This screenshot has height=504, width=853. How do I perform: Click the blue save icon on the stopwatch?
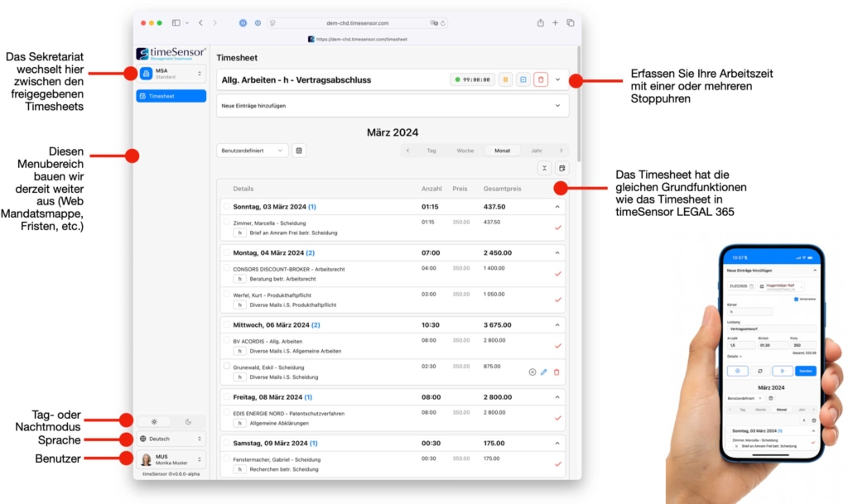point(523,79)
